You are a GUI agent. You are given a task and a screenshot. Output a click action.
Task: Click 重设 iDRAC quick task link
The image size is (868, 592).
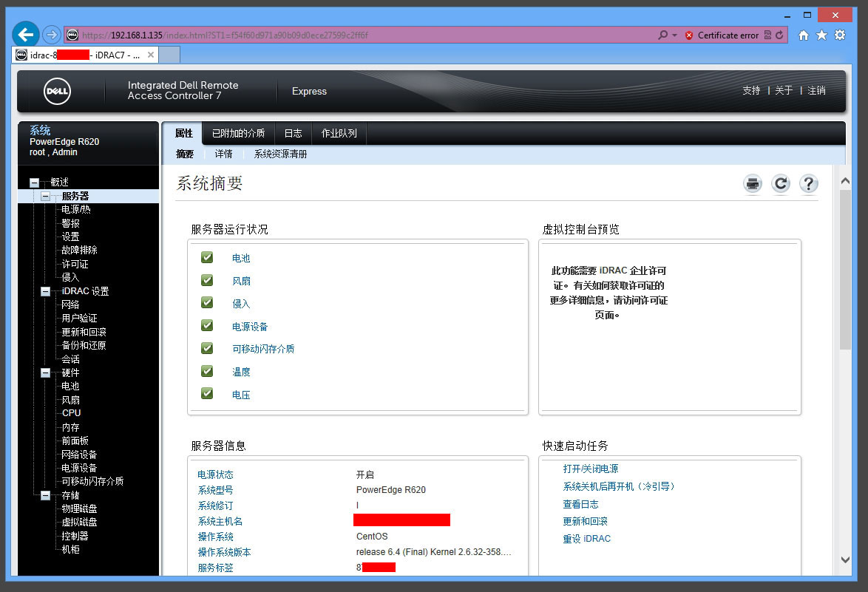coord(587,538)
